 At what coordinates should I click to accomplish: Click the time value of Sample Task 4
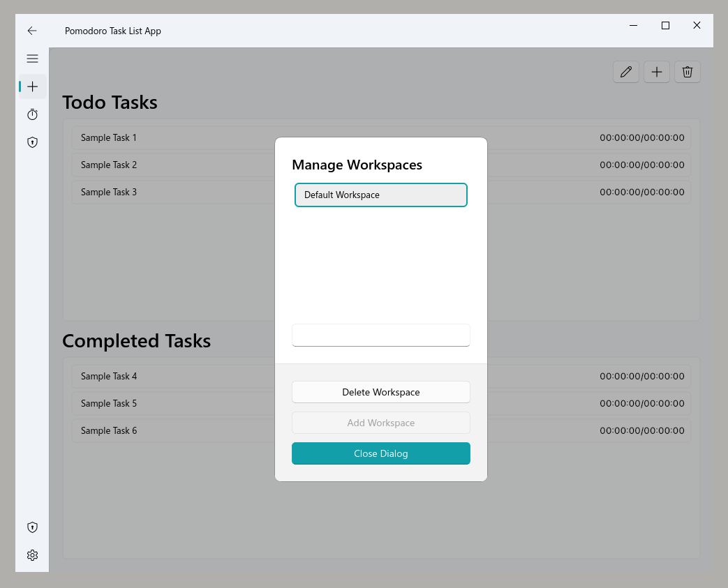tap(641, 377)
